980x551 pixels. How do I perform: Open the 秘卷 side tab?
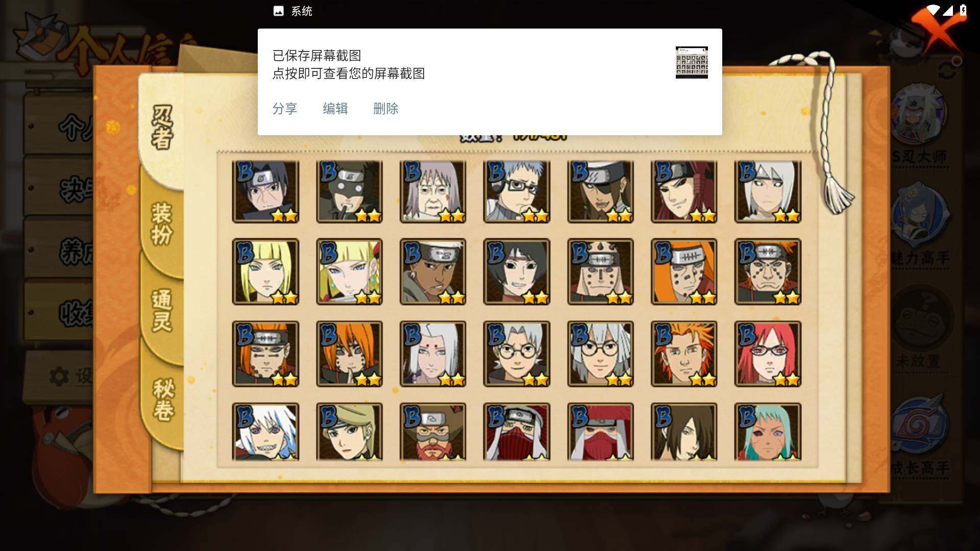pyautogui.click(x=163, y=399)
